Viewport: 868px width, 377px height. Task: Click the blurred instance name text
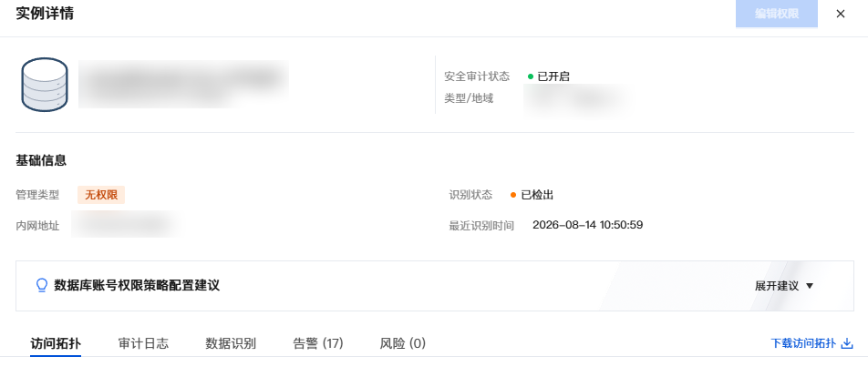[x=183, y=84]
